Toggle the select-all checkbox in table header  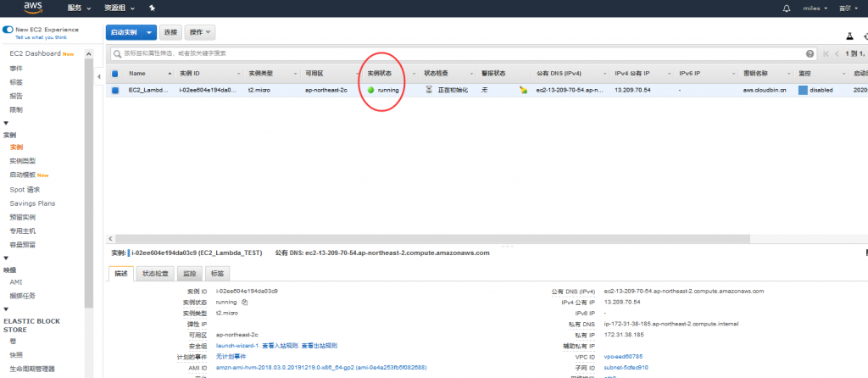[115, 74]
